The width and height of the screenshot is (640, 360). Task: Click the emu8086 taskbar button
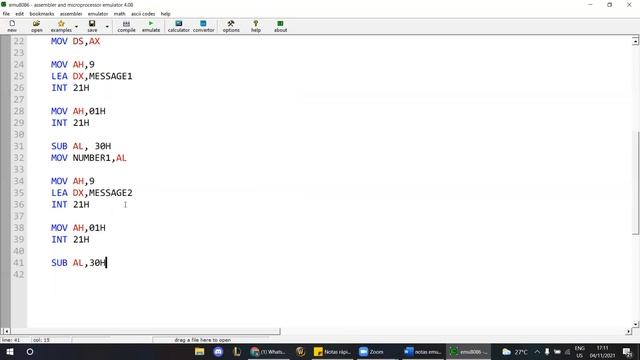[x=468, y=351]
